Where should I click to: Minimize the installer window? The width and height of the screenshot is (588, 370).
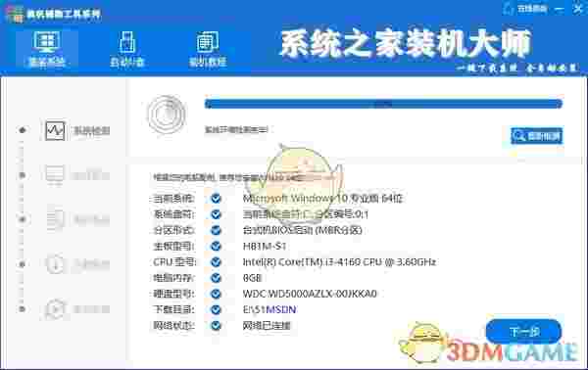(560, 9)
